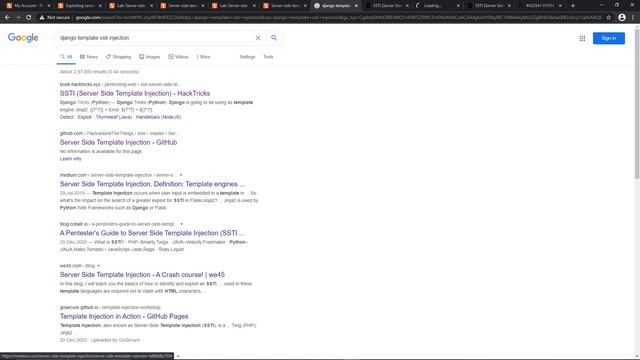Select the All search filter
The width and height of the screenshot is (640, 360).
[x=66, y=57]
